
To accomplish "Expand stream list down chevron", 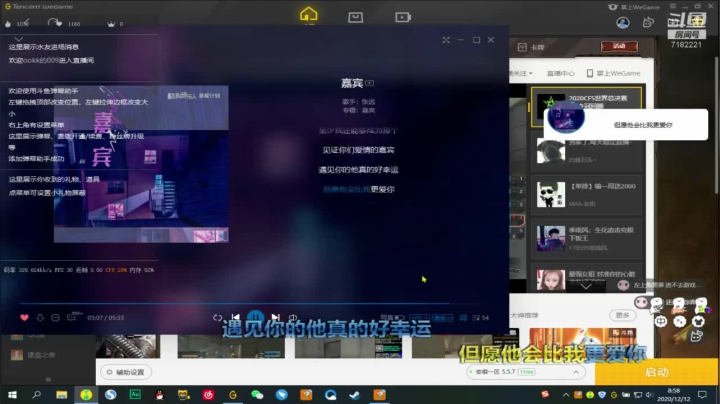I will click(586, 286).
